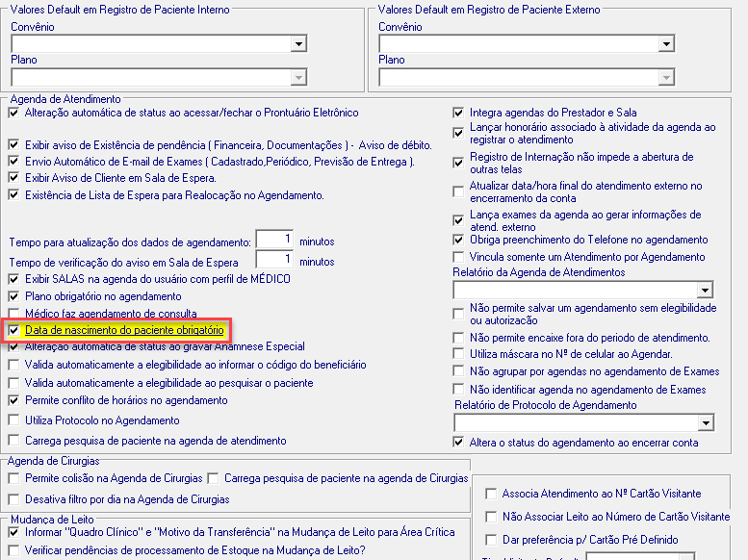Check Carrega pesquisa de paciente na agenda de atendimento
This screenshot has height=560, width=748.
[x=13, y=441]
